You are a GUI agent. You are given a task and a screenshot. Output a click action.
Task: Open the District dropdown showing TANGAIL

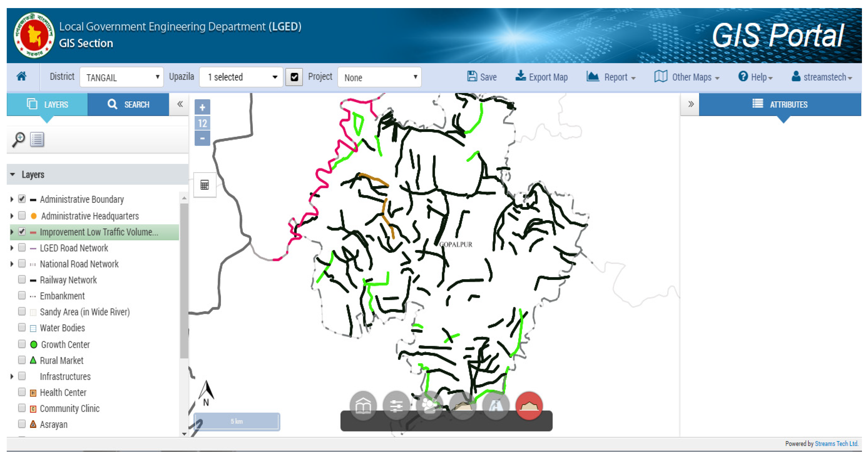(x=121, y=77)
